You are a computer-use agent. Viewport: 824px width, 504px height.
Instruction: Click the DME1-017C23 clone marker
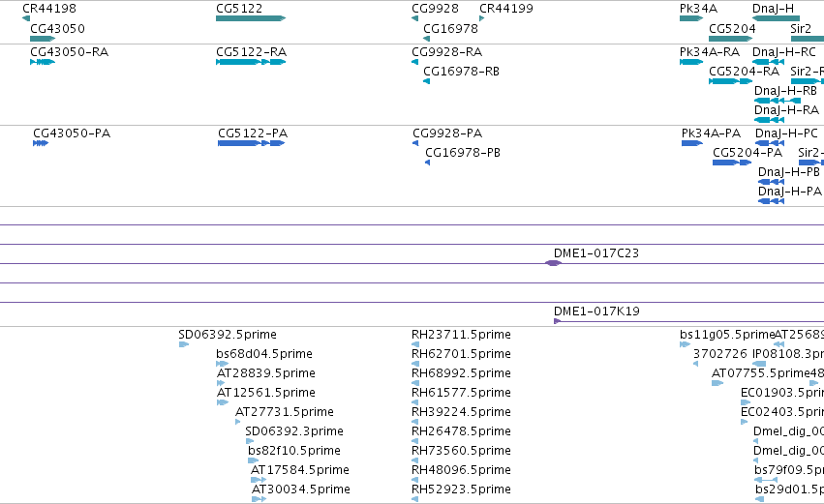553,263
